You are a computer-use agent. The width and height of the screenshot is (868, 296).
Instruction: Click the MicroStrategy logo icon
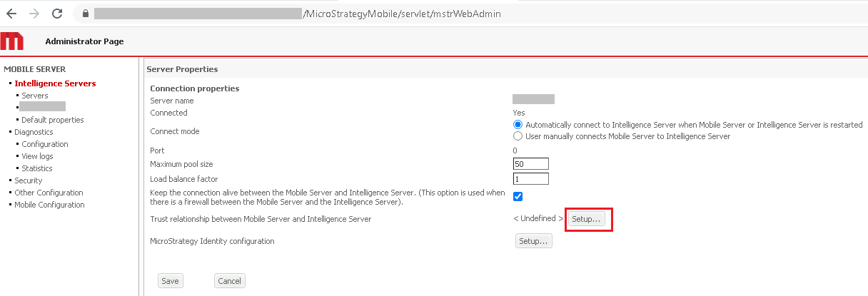12,41
